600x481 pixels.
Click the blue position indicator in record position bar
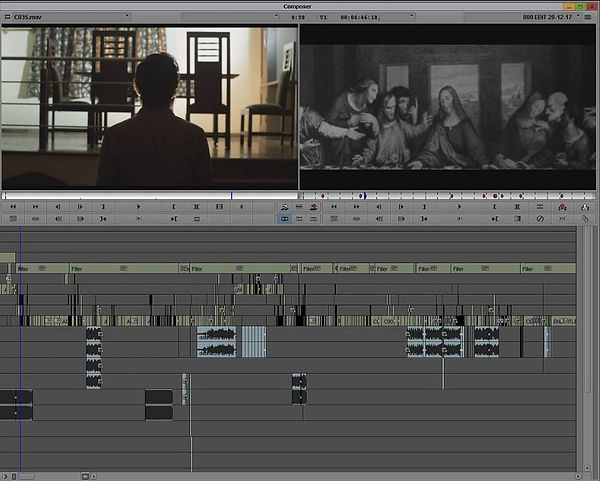365,196
